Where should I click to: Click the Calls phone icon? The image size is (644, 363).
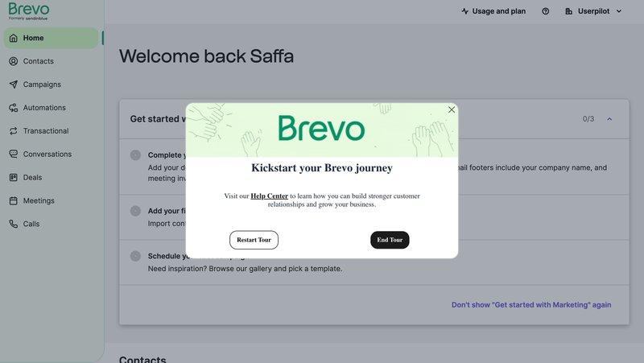pyautogui.click(x=14, y=224)
